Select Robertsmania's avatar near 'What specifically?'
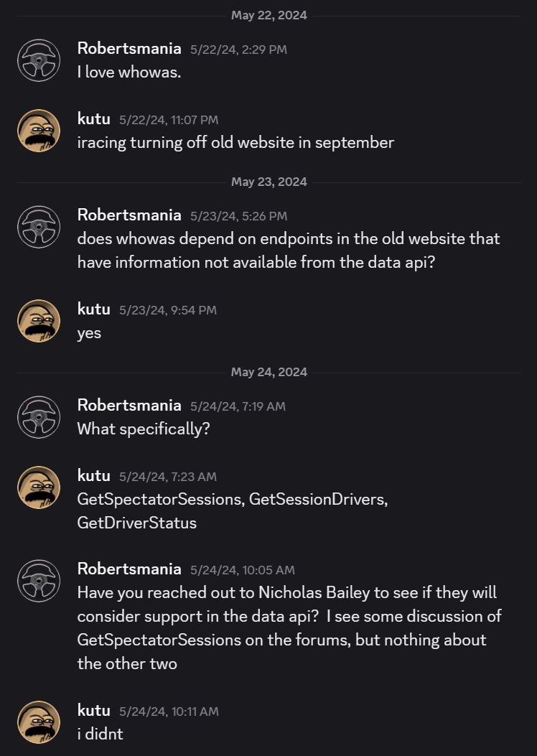Viewport: 537px width, 756px height. click(x=39, y=416)
